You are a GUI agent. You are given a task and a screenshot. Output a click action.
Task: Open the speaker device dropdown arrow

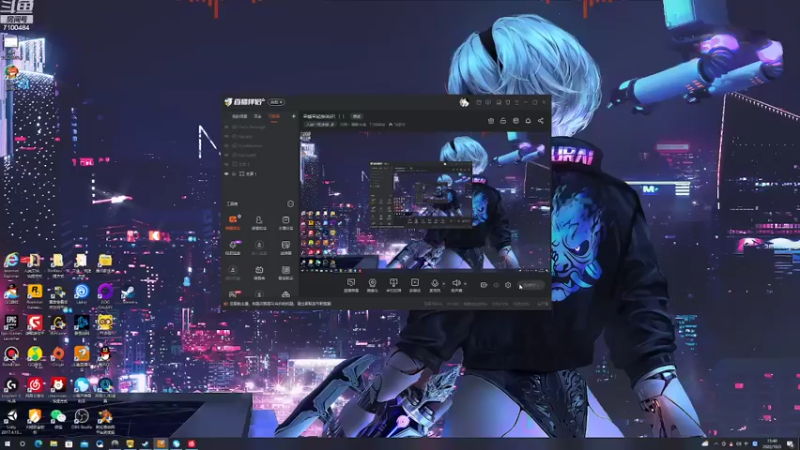(x=465, y=283)
